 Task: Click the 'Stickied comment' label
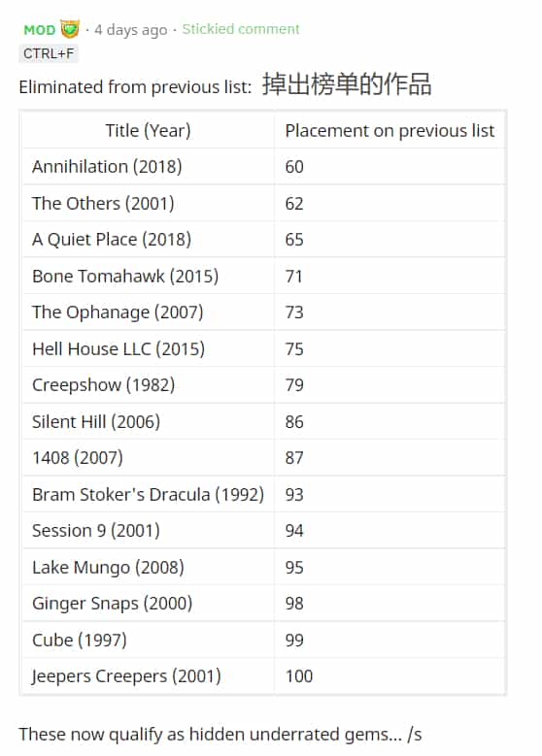click(x=241, y=29)
